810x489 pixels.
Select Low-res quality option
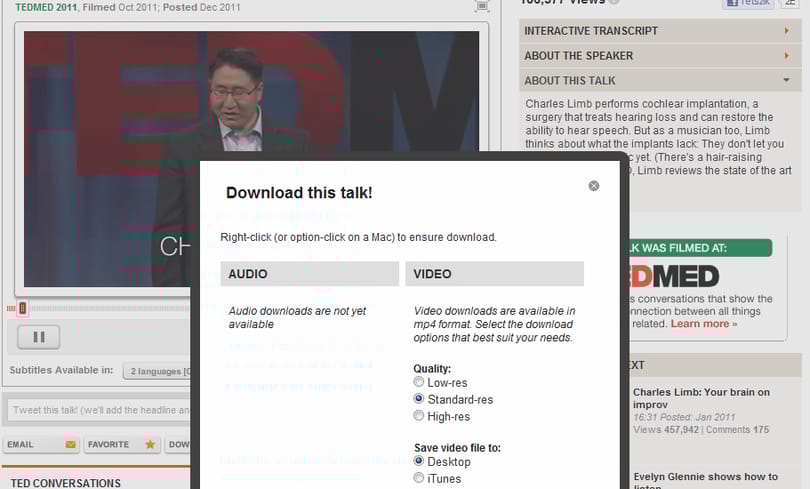pos(418,382)
